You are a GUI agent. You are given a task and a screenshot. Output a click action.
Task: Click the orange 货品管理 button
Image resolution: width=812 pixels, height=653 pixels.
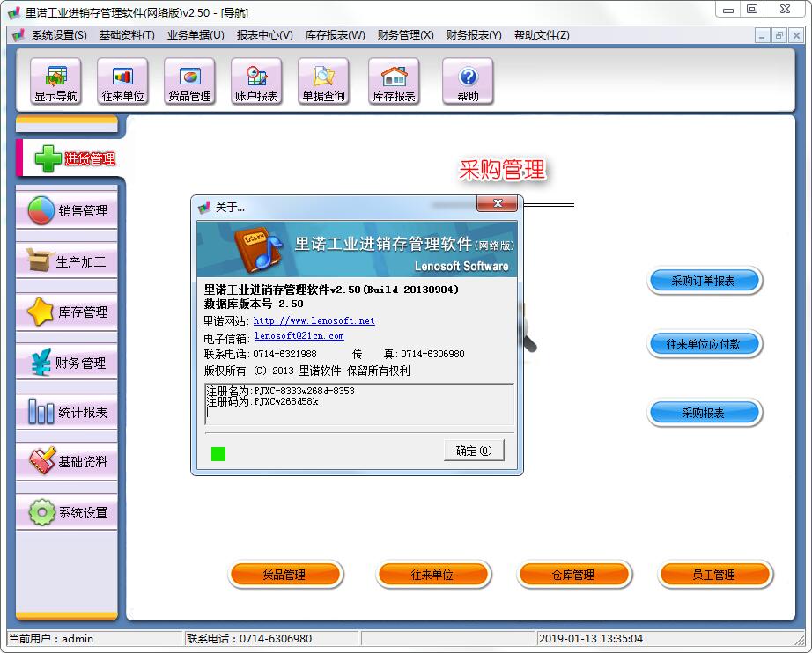point(284,575)
